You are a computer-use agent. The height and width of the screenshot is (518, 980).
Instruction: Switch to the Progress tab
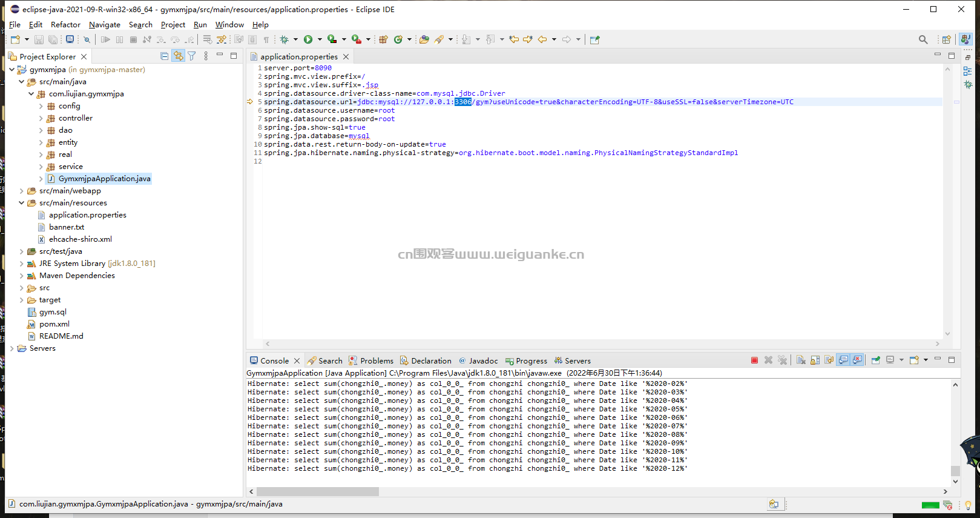point(526,360)
